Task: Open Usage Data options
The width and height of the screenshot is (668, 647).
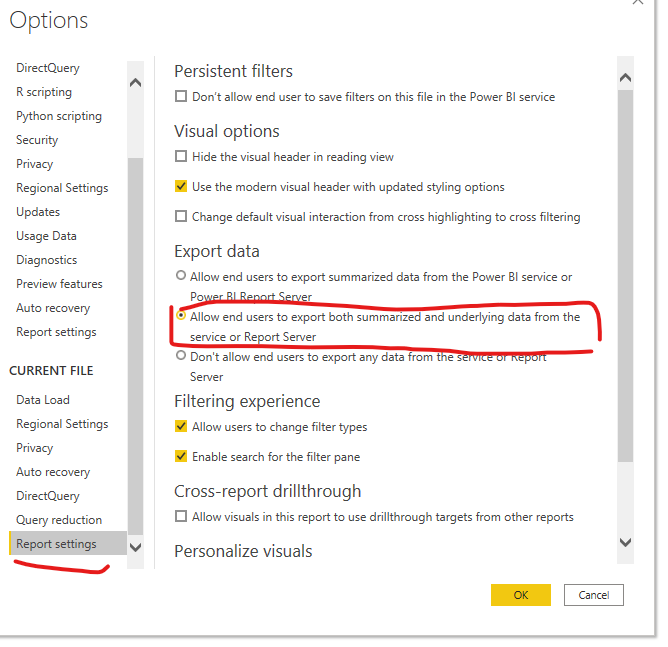Action: (46, 236)
